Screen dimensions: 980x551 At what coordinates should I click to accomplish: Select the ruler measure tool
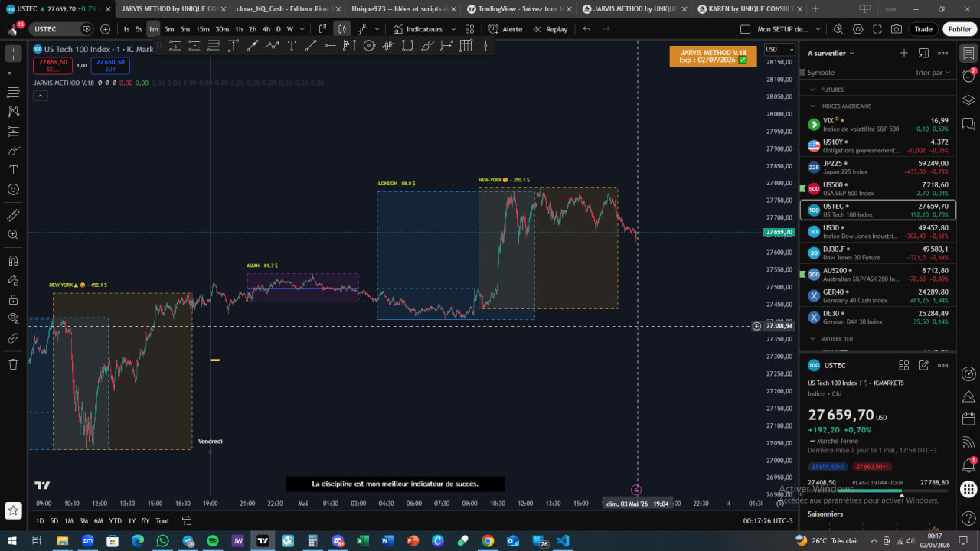[x=13, y=215]
